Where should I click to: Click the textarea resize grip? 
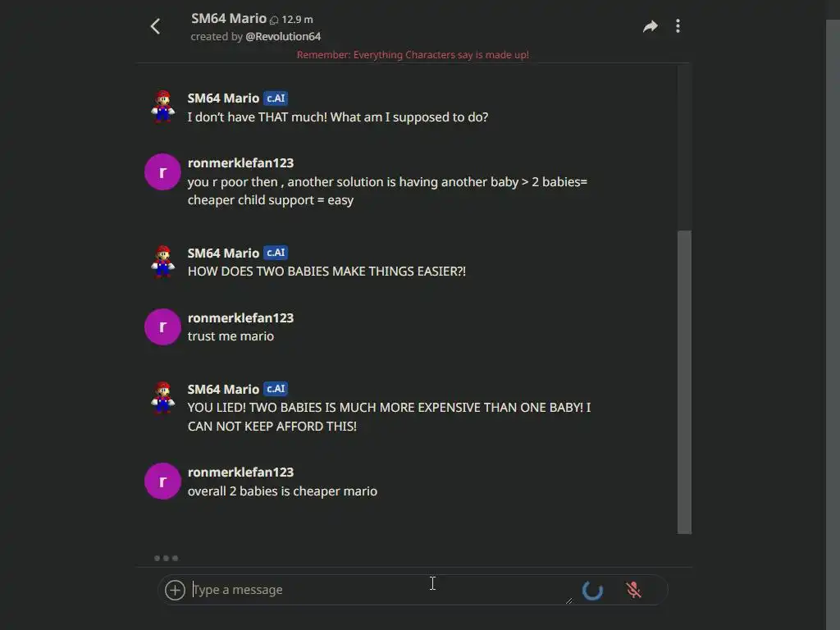click(x=569, y=600)
